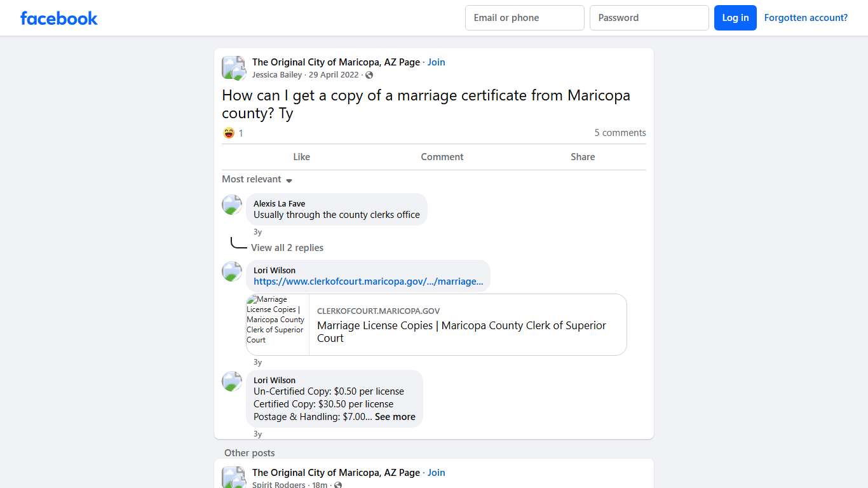868x488 pixels.
Task: Expand Lori Wilson's comment with See more
Action: click(x=395, y=417)
